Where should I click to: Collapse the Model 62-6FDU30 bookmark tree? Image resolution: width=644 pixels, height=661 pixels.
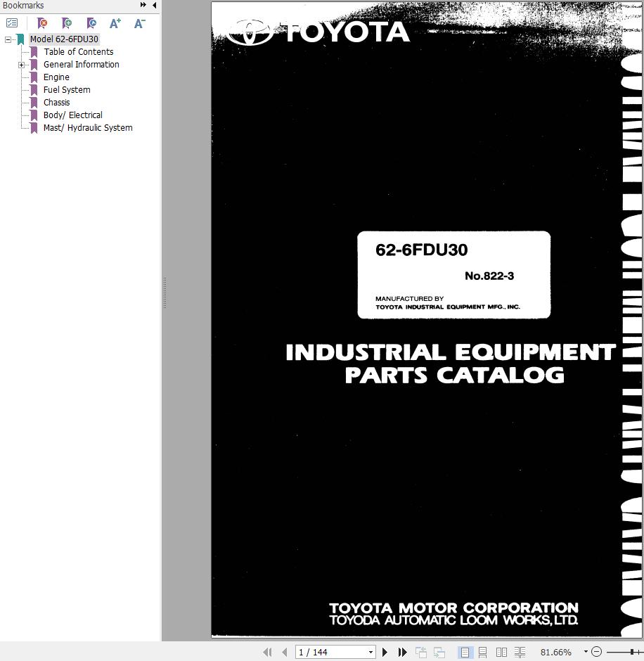tap(8, 39)
